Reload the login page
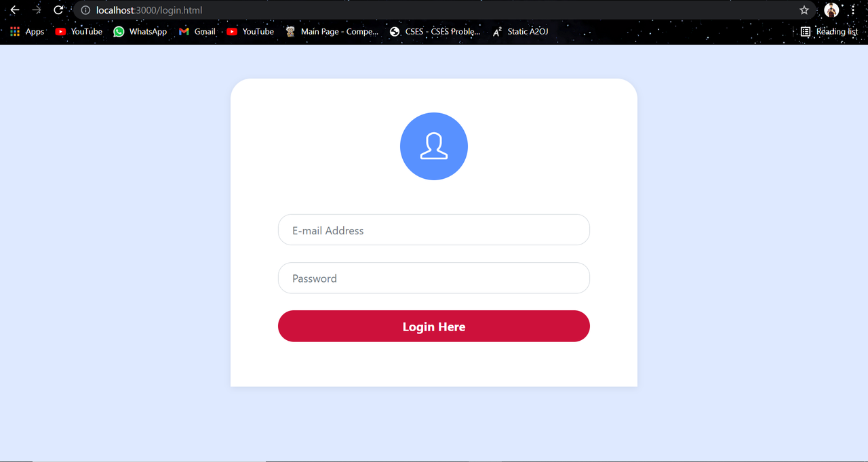Screen dimensions: 868x462 58,10
